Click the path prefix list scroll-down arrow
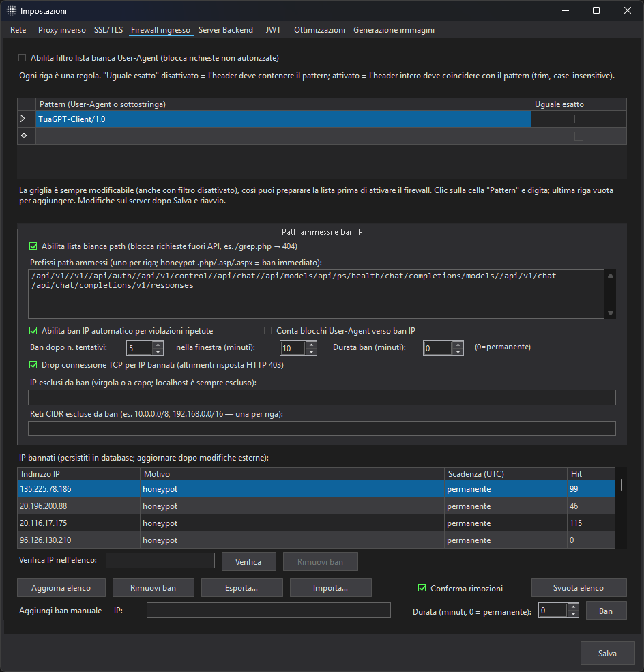 [611, 313]
